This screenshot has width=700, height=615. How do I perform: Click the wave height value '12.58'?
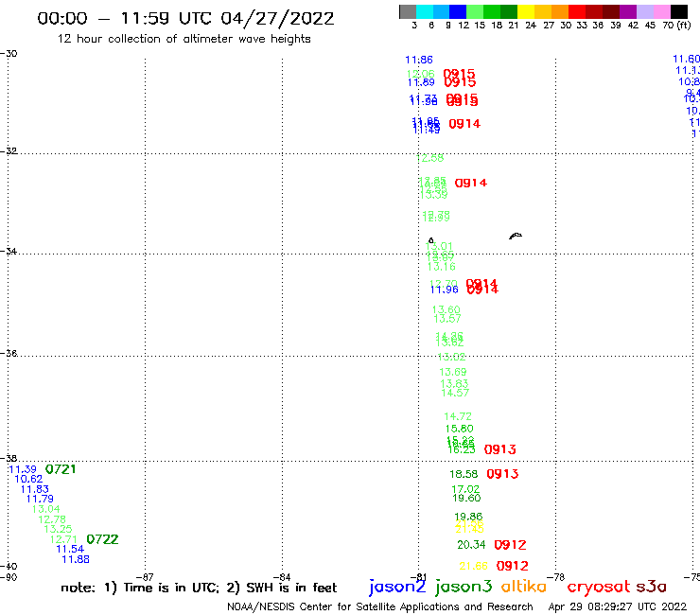(430, 158)
